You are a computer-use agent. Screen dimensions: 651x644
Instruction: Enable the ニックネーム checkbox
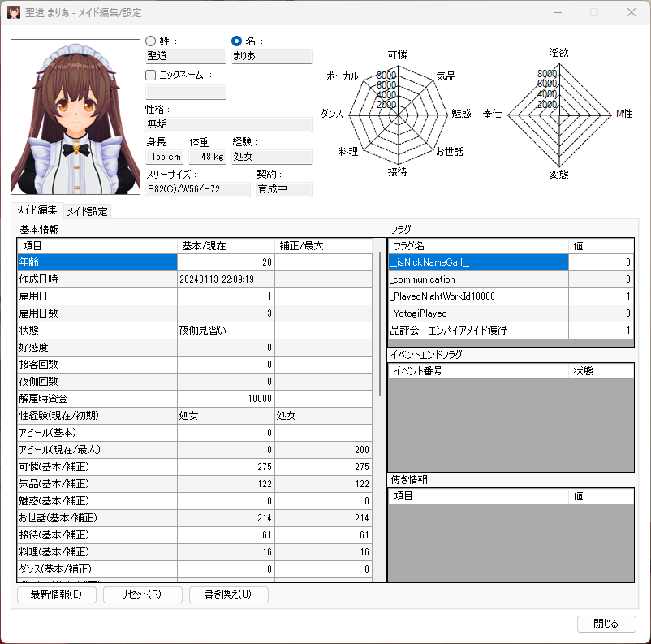coord(151,75)
